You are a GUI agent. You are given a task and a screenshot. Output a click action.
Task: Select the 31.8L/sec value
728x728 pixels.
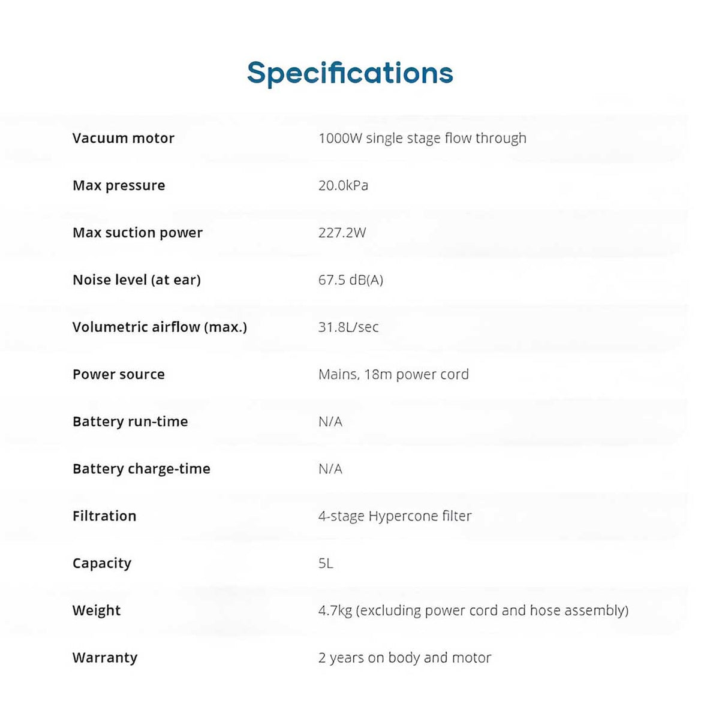[348, 327]
